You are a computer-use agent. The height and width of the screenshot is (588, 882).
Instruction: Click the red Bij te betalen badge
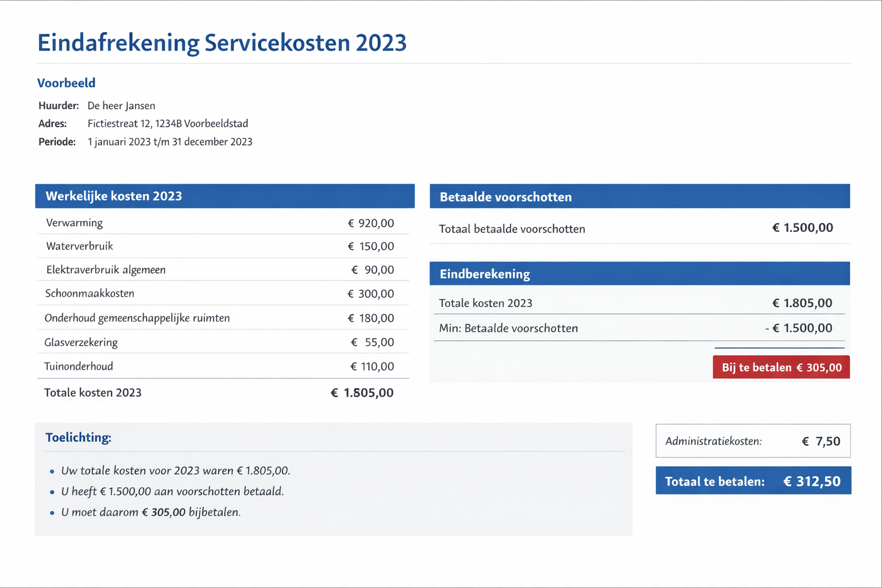pyautogui.click(x=781, y=367)
